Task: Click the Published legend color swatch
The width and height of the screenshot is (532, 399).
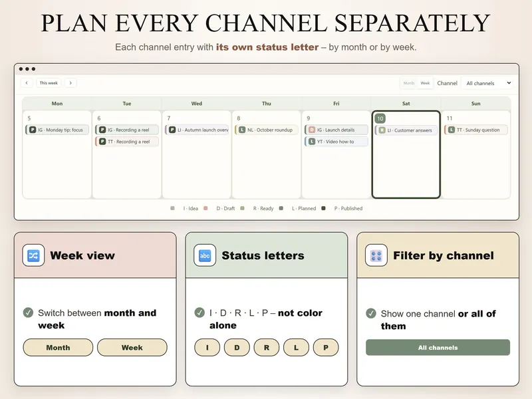Action: 324,208
